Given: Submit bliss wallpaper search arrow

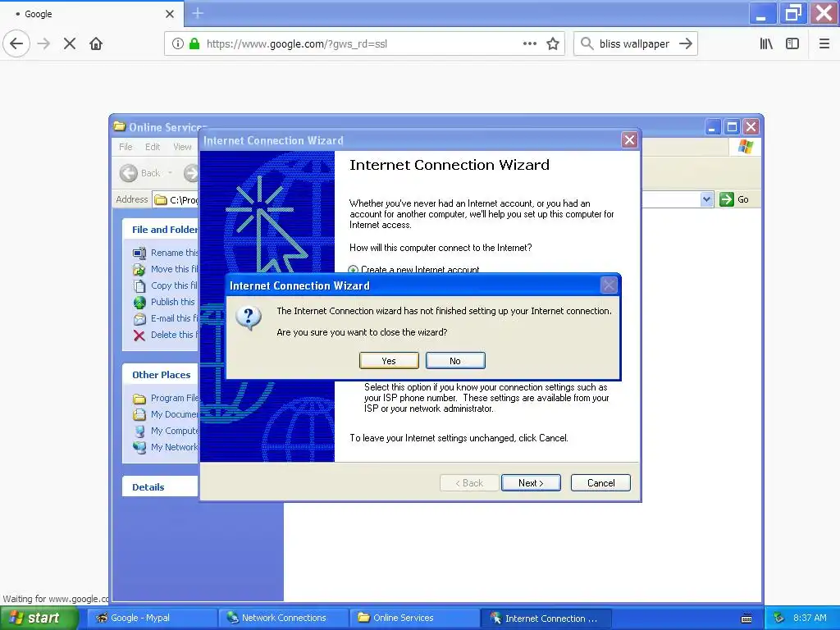Looking at the screenshot, I should tap(686, 43).
